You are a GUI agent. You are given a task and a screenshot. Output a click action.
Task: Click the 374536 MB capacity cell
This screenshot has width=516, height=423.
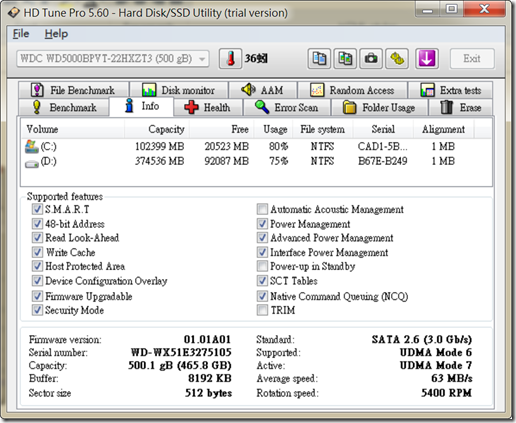[160, 161]
